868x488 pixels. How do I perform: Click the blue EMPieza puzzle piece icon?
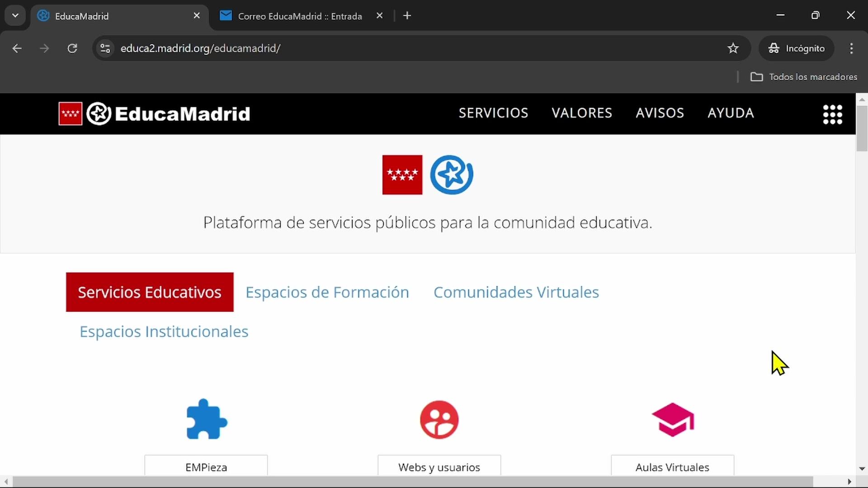[x=207, y=419]
